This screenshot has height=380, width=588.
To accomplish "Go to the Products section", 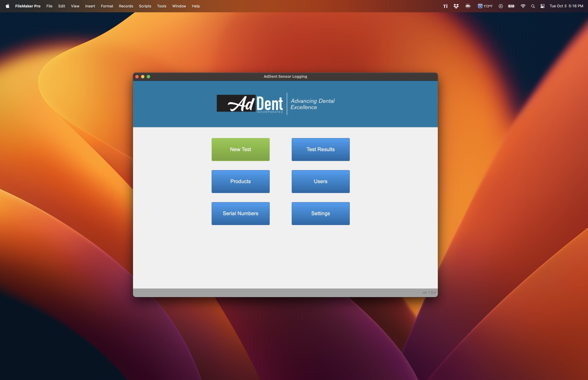I will point(240,181).
